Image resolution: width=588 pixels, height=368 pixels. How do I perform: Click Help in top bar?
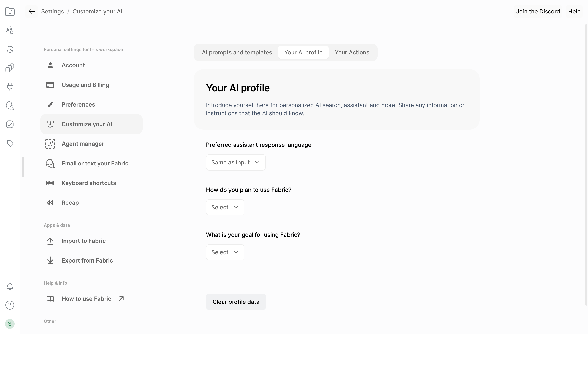pos(574,11)
